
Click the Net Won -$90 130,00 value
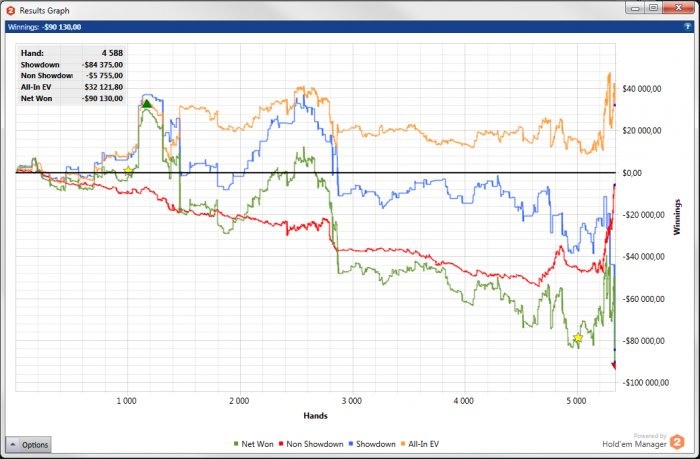click(102, 99)
